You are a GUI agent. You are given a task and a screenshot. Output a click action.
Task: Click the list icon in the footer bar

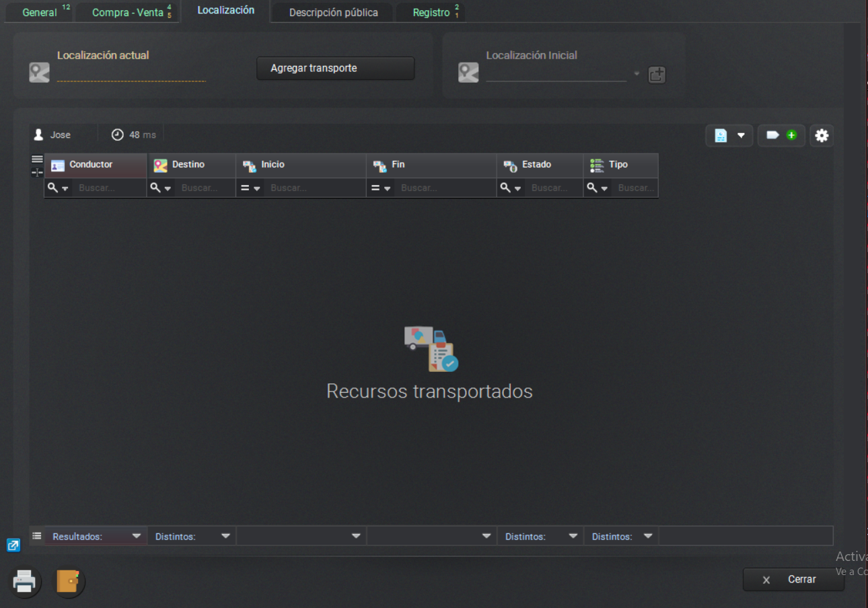point(36,535)
